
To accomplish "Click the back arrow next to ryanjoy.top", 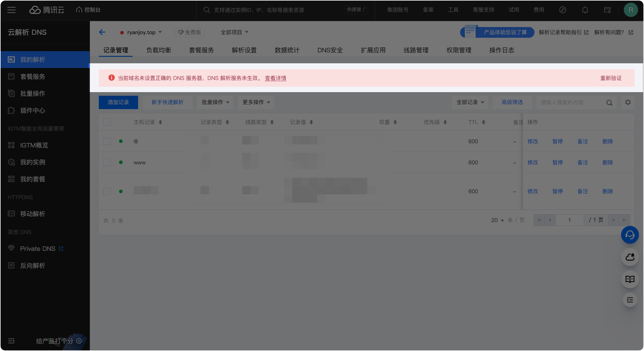I will click(x=102, y=32).
